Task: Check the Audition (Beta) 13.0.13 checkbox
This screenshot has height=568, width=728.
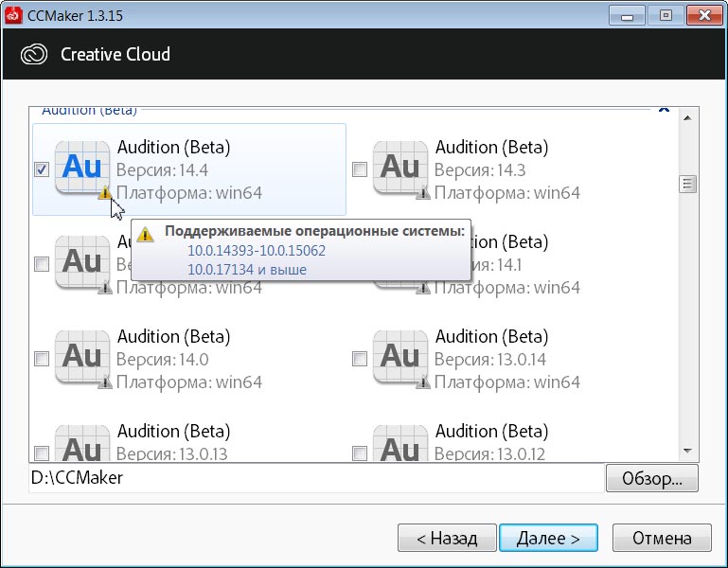Action: click(42, 453)
